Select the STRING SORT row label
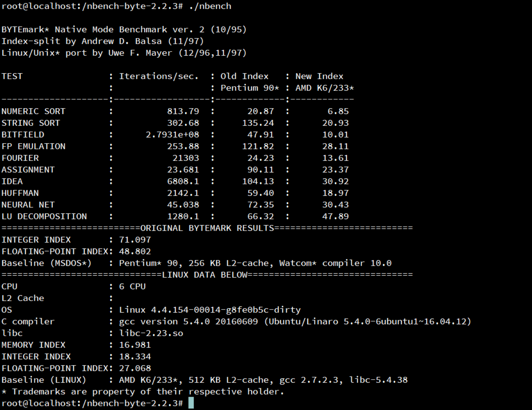This screenshot has height=410, width=532. coord(31,123)
